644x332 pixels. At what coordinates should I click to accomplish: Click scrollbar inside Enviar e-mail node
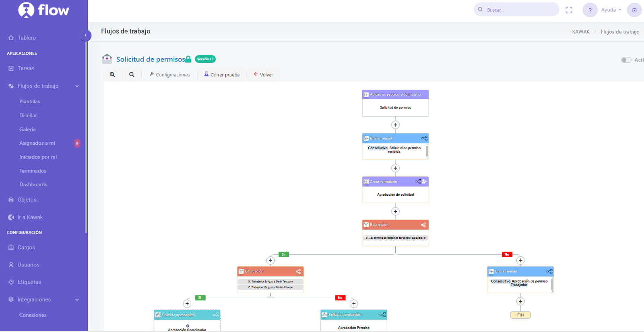(x=427, y=152)
